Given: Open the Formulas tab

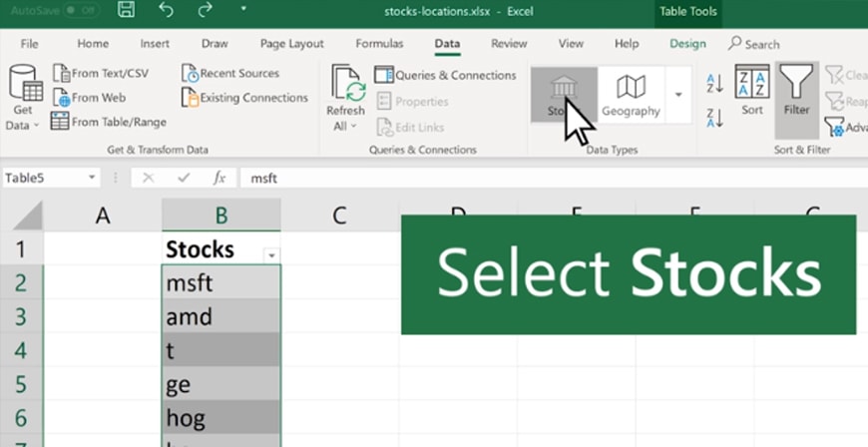Looking at the screenshot, I should (379, 44).
